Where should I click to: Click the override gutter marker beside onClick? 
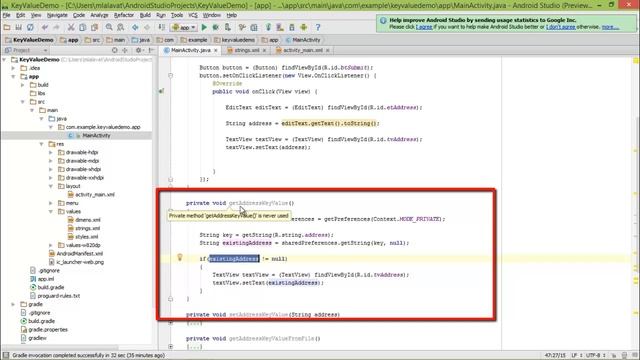[x=162, y=91]
